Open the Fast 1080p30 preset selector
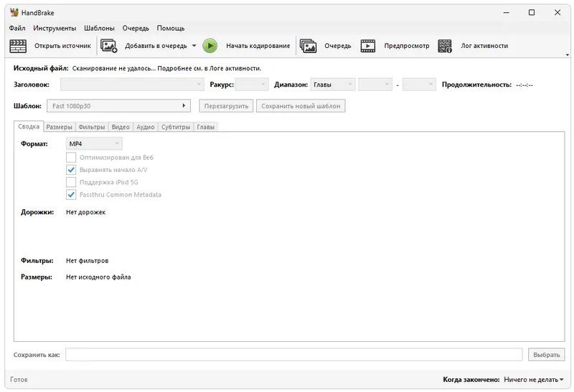574x392 pixels. coord(118,106)
